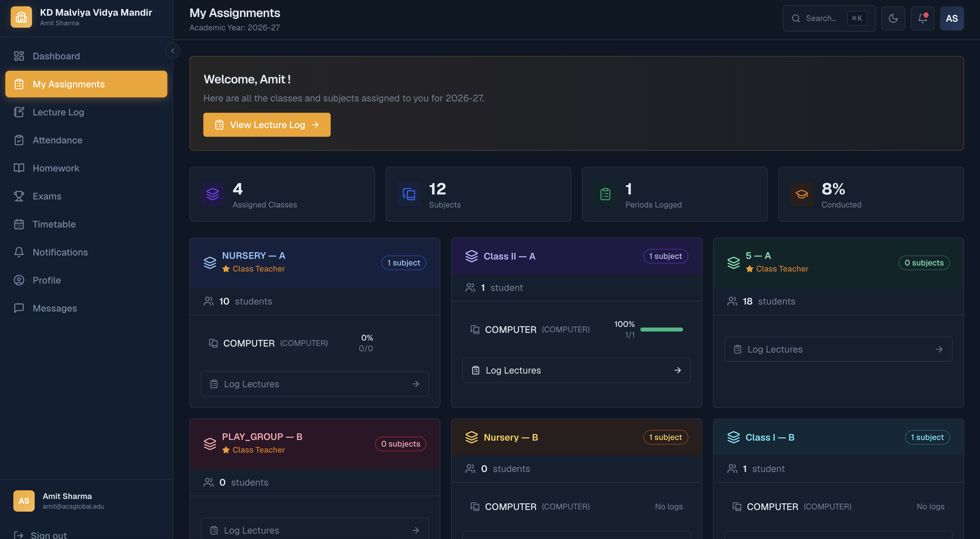Click the Messages chat bubble icon
This screenshot has width=980, height=539.
click(19, 308)
